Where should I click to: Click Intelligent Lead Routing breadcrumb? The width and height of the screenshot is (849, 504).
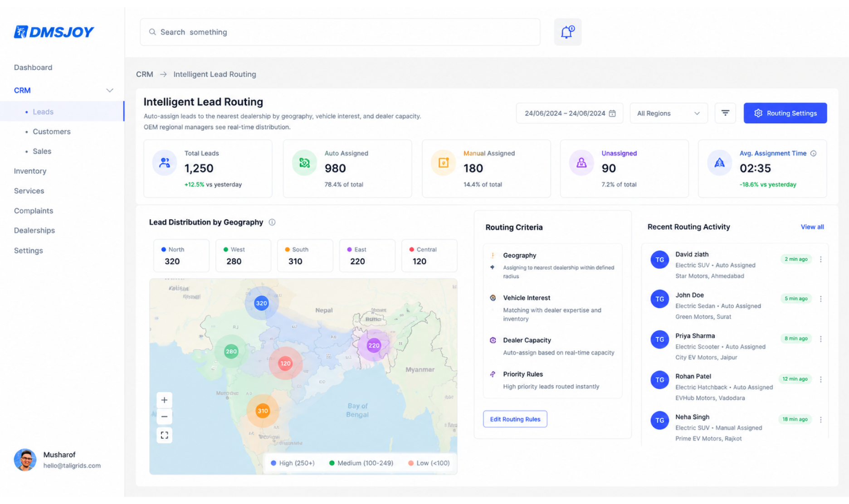pyautogui.click(x=215, y=74)
